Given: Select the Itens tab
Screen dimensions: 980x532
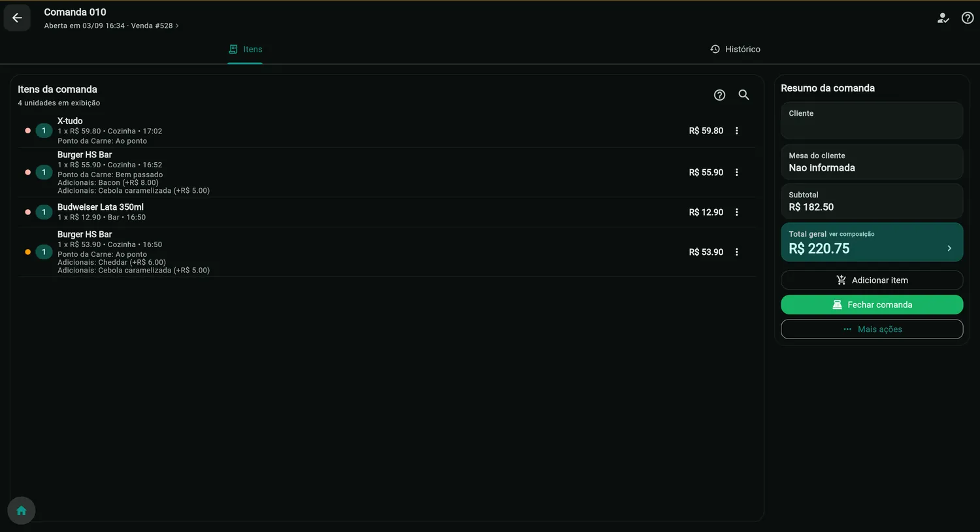Looking at the screenshot, I should [x=245, y=49].
